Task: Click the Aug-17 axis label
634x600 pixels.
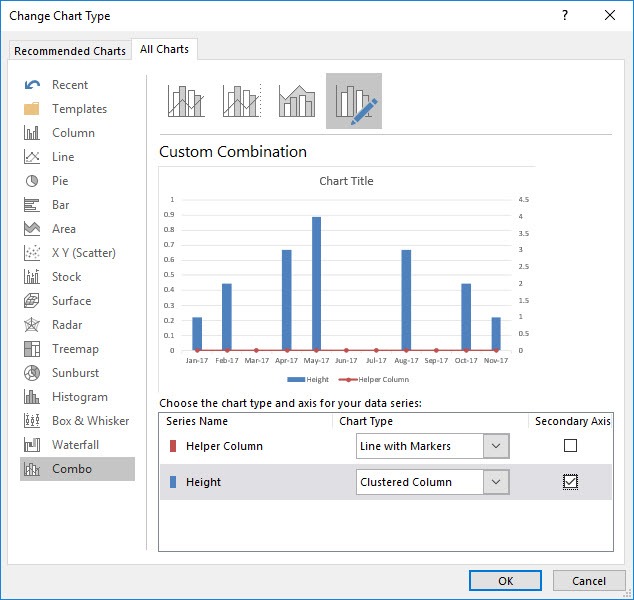Action: [406, 360]
